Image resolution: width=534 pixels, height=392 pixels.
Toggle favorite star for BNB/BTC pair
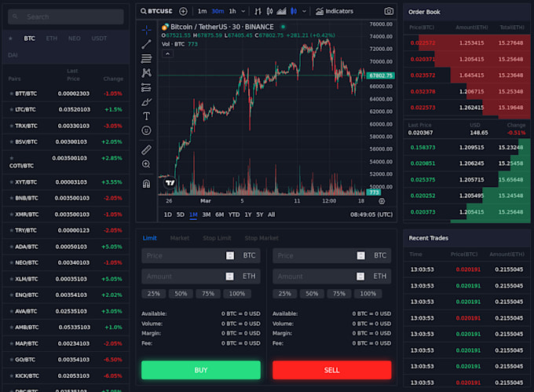(x=12, y=198)
